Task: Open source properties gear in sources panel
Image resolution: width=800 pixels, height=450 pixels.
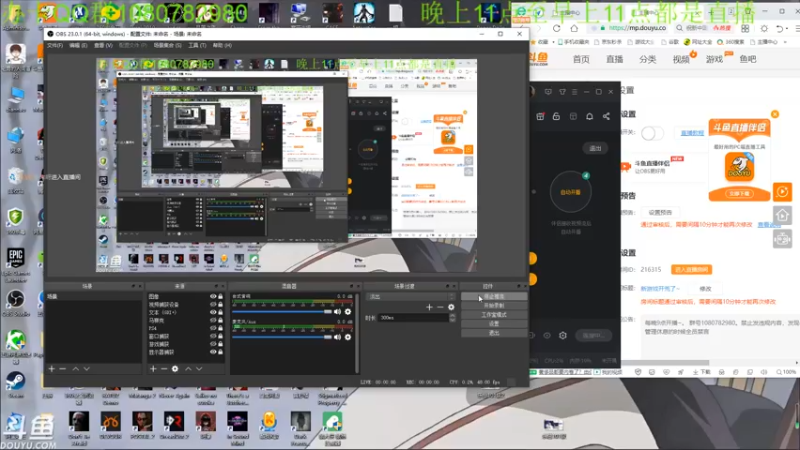Action: [x=175, y=368]
